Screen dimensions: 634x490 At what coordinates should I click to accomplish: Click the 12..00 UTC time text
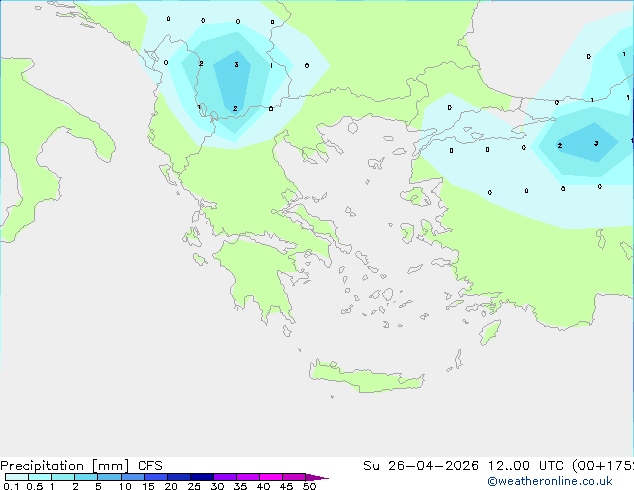526,466
